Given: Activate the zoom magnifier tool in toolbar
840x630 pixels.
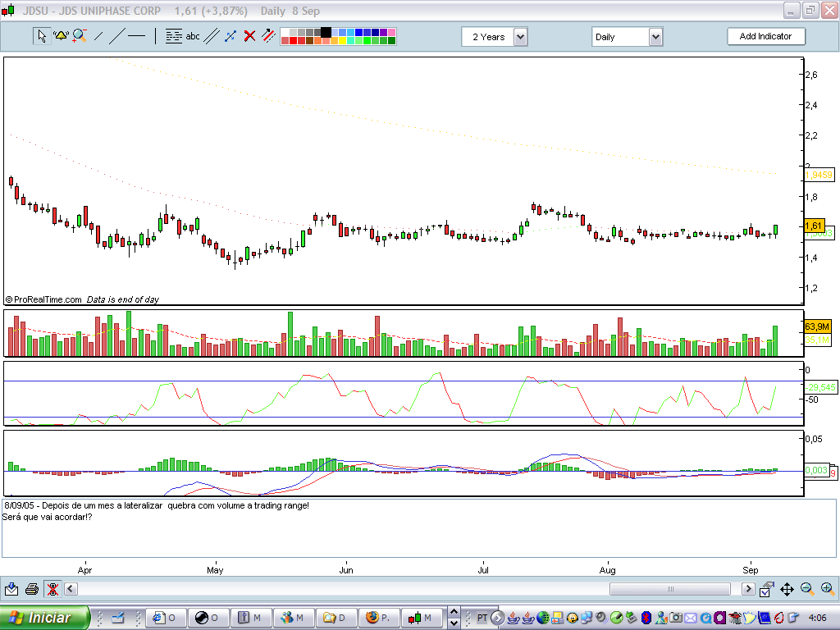Looking at the screenshot, I should tap(80, 36).
